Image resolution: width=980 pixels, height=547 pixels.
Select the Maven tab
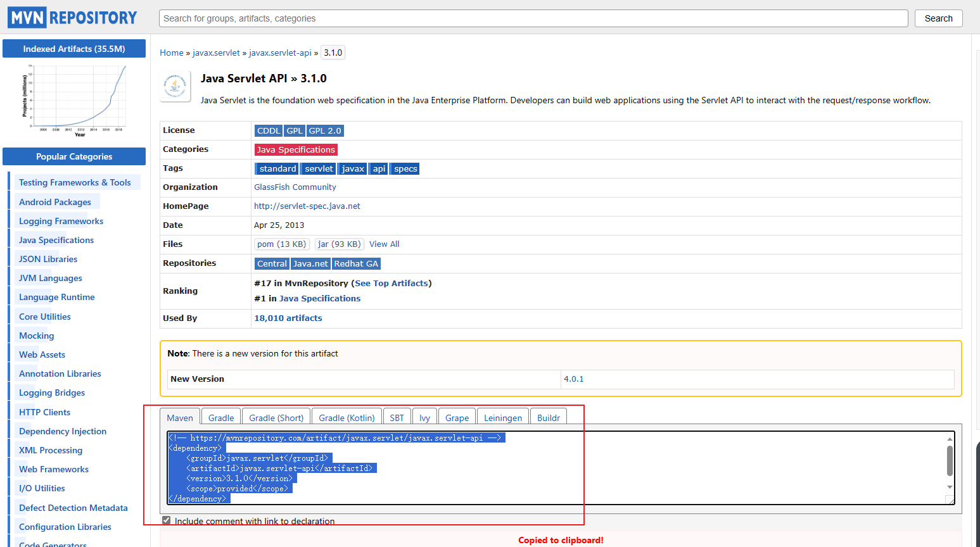(x=180, y=417)
